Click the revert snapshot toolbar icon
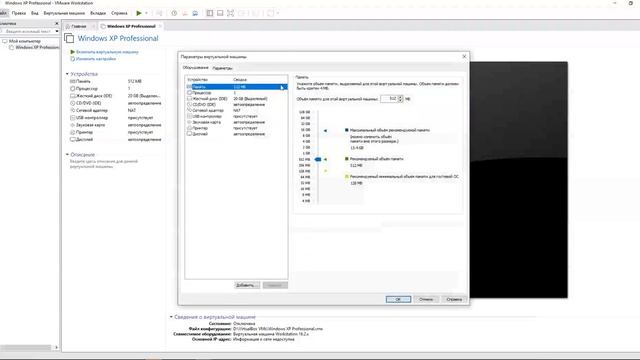 (184, 13)
